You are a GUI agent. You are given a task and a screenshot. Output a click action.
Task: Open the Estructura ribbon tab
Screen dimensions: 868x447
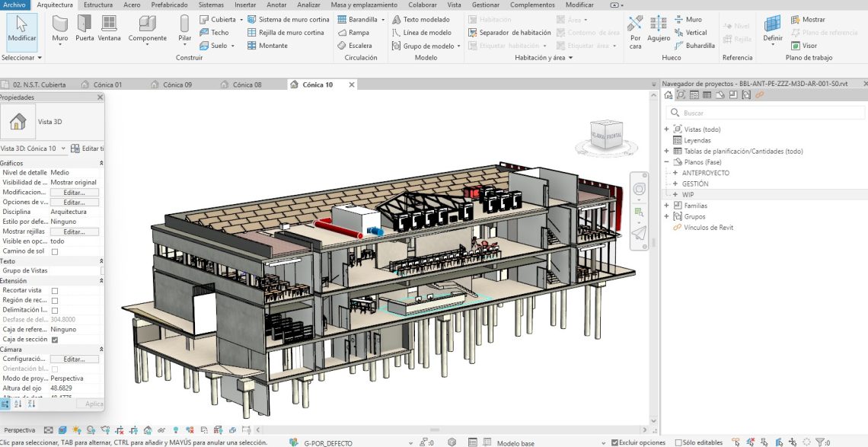point(97,5)
